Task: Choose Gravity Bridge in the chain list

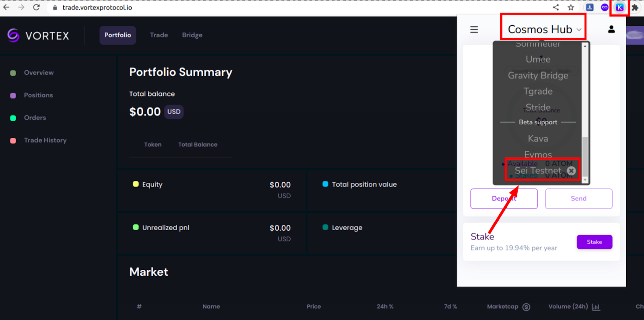Action: point(538,75)
